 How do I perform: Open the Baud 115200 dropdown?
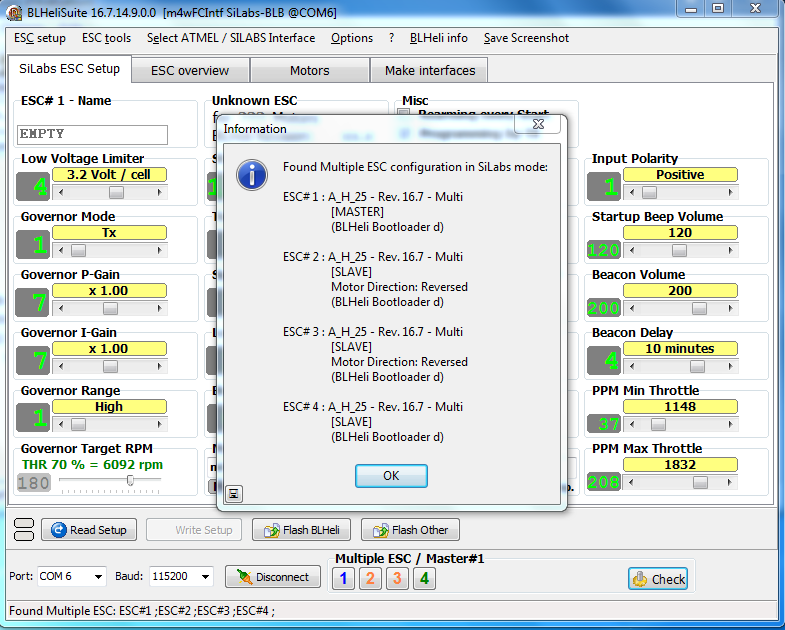[181, 576]
